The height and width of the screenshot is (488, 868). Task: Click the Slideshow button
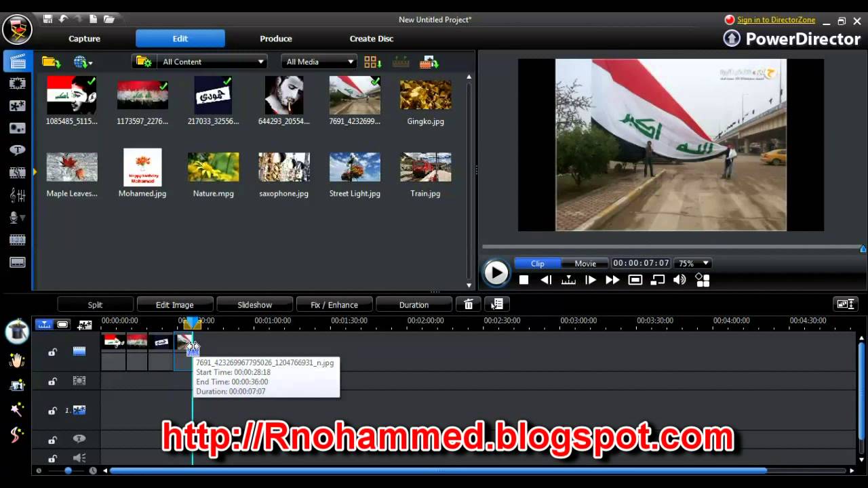pyautogui.click(x=255, y=305)
